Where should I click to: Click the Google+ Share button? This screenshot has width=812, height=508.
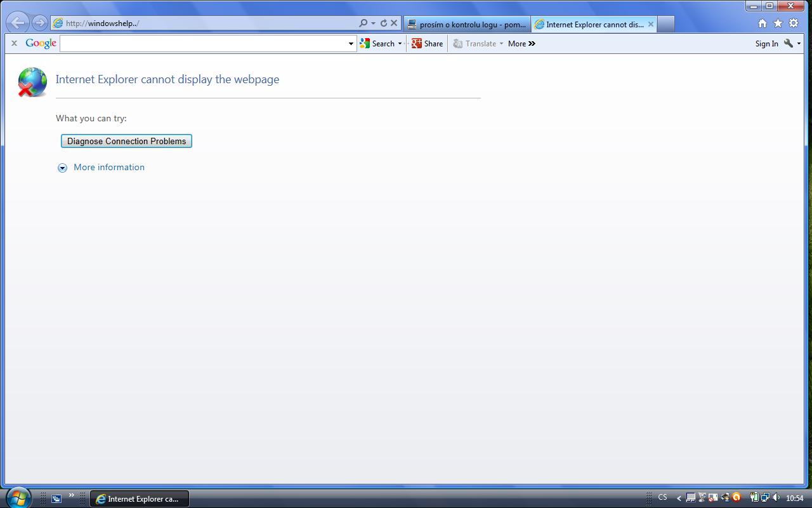427,43
